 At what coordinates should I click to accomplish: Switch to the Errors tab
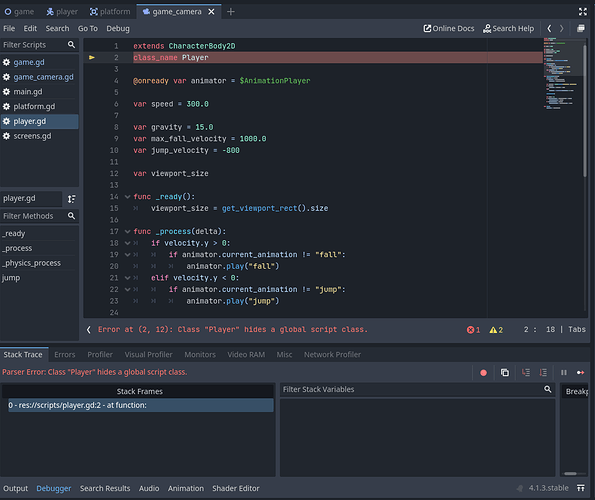point(65,355)
